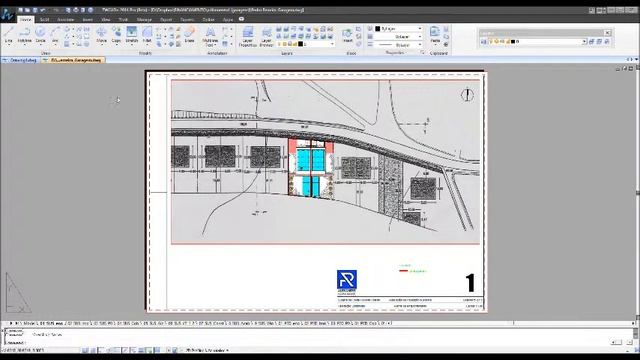Image resolution: width=640 pixels, height=360 pixels.
Task: Switch to the Annotate ribbon tab
Action: pyautogui.click(x=65, y=19)
